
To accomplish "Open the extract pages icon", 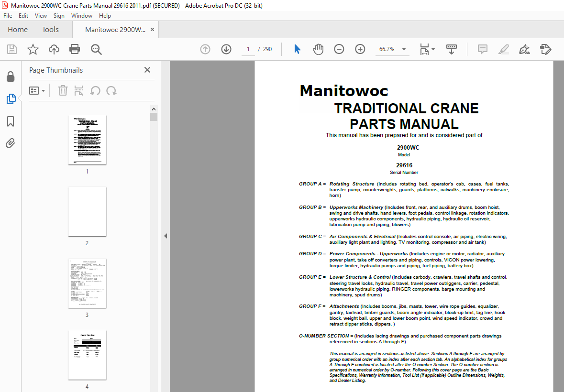I will coord(78,90).
